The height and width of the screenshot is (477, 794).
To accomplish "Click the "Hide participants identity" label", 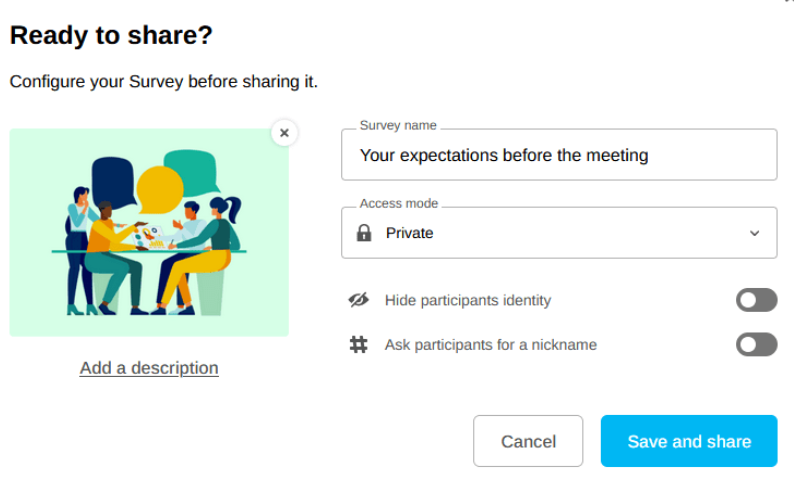I will [467, 300].
